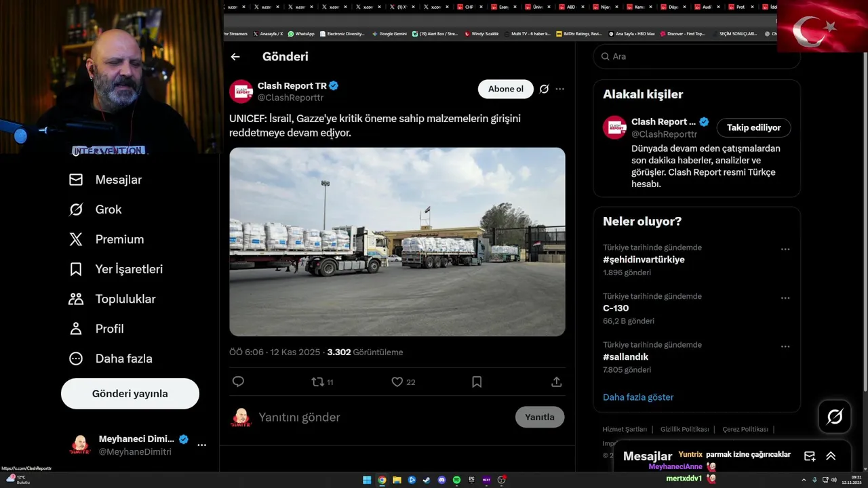
Task: Open the Hizmet Şartları footer link
Action: 625,430
